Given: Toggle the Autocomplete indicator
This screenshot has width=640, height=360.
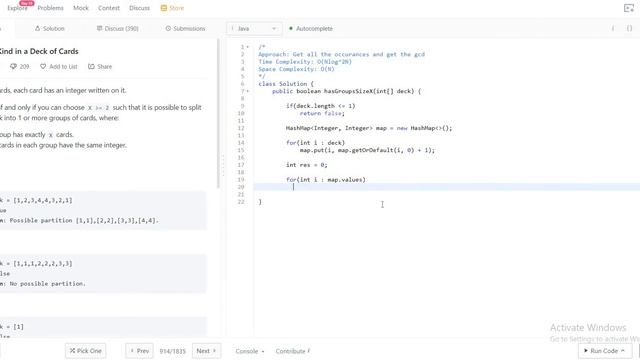Looking at the screenshot, I should [311, 29].
